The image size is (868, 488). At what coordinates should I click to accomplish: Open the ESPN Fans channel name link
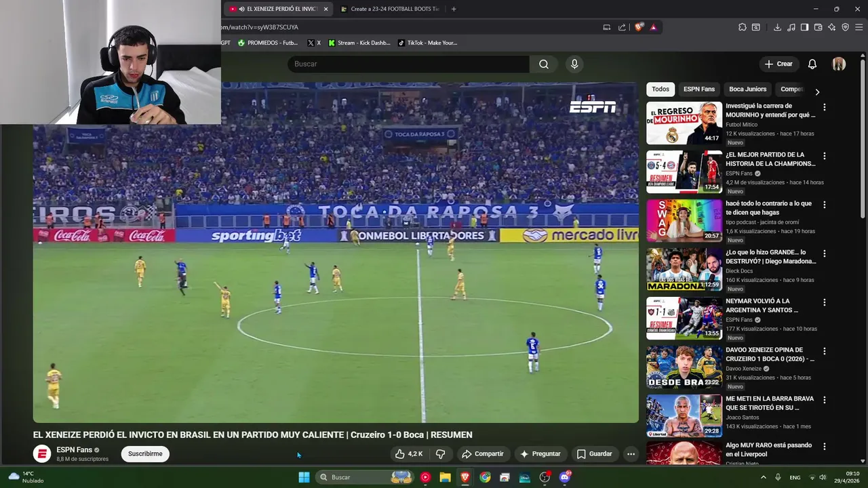[x=74, y=450]
